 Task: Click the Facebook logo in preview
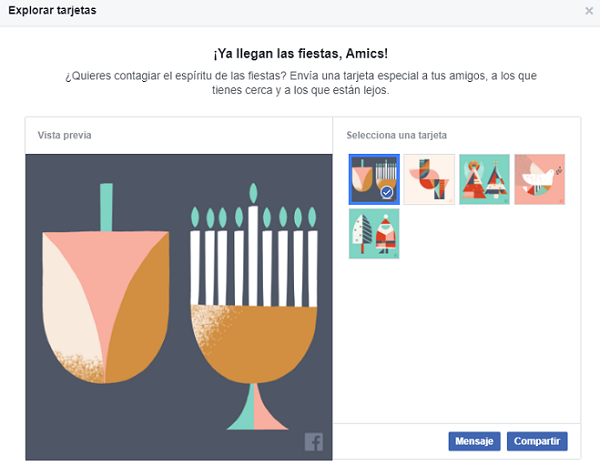click(x=313, y=442)
